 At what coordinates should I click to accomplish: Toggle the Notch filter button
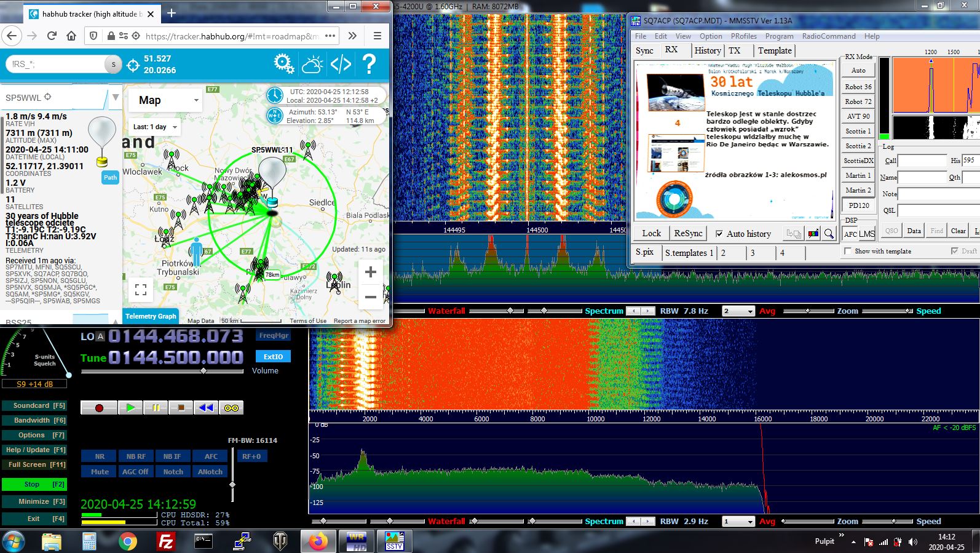173,472
